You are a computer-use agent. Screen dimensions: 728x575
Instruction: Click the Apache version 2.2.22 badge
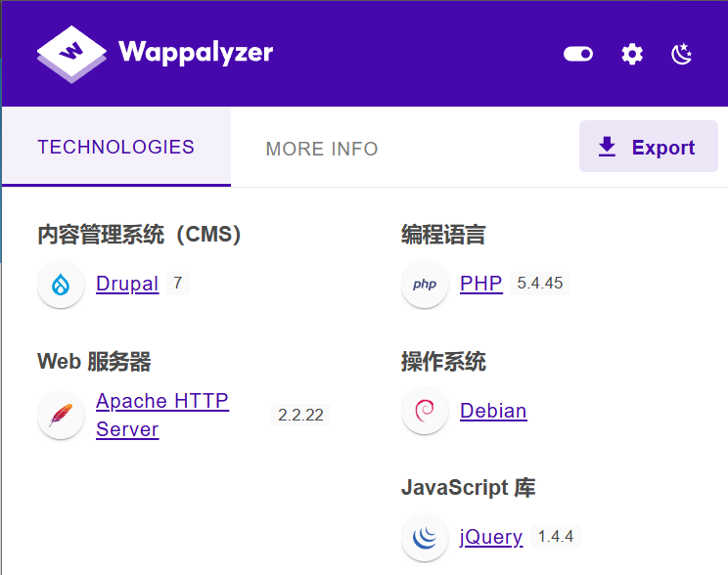(300, 415)
